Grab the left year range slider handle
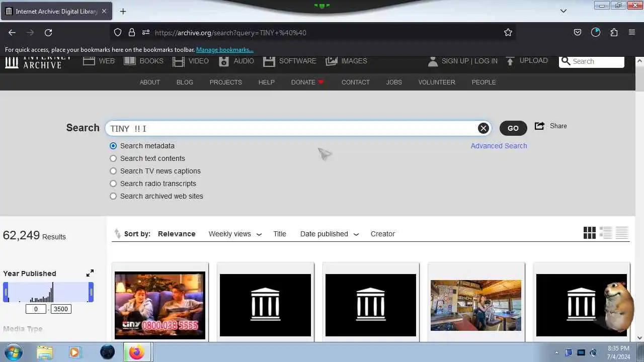Screen dimensions: 644x362 point(6,293)
